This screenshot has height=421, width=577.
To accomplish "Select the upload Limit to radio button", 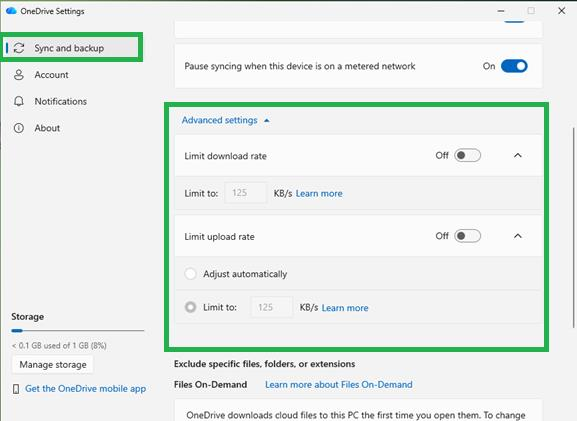I will 190,307.
